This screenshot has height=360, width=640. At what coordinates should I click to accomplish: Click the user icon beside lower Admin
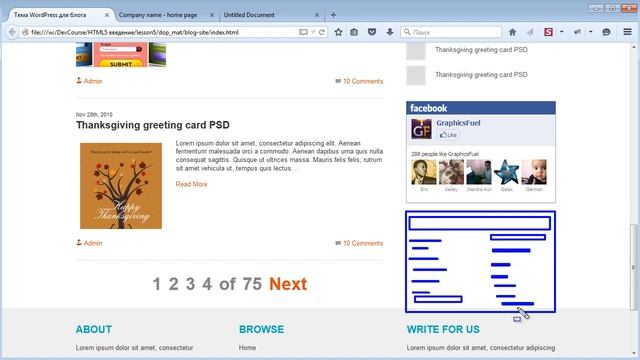tap(79, 242)
